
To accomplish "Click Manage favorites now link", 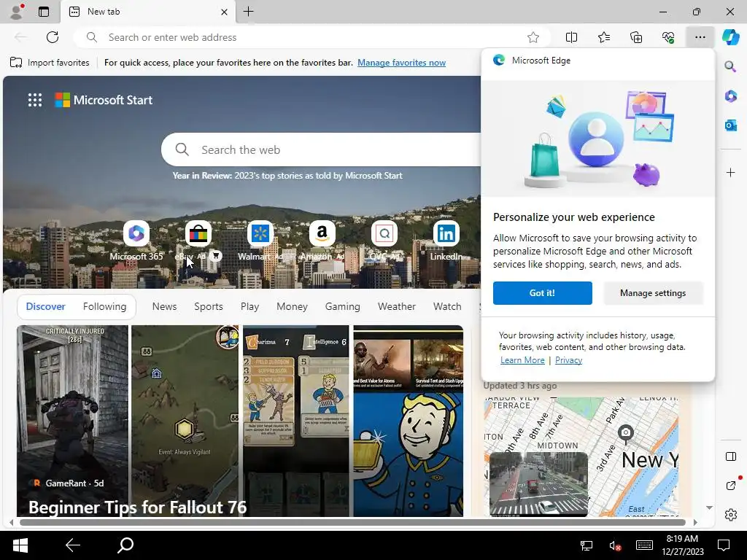I will (402, 63).
